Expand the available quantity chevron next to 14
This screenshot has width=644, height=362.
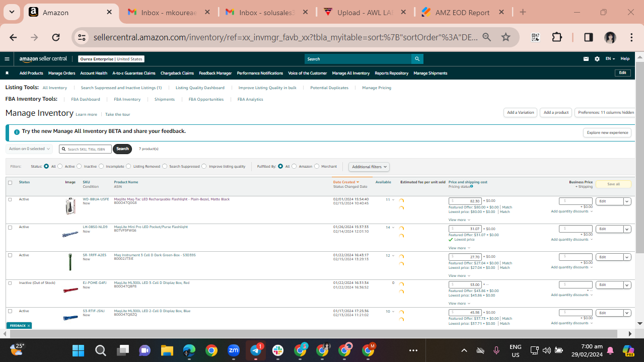coord(393,228)
